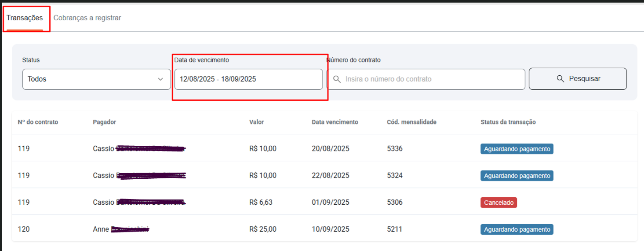The height and width of the screenshot is (251, 644).
Task: Select the 10/09/2025 due date cell
Action: 331,229
